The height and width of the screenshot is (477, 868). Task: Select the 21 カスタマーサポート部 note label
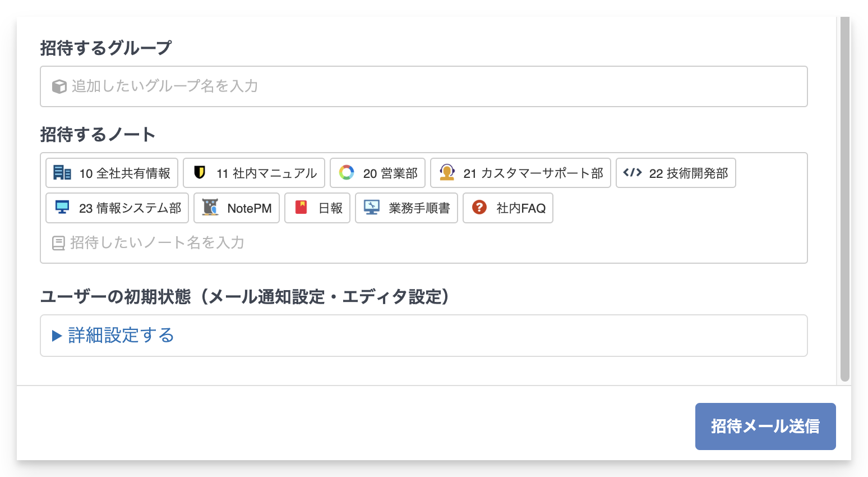[533, 173]
